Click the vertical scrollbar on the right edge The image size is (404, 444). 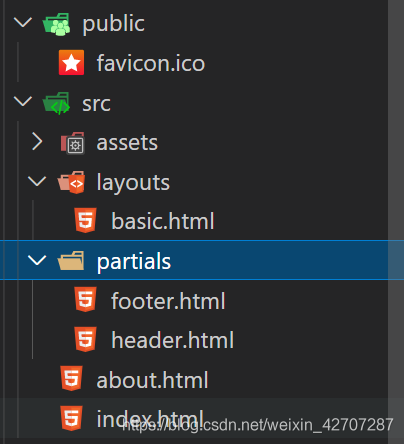tap(396, 220)
